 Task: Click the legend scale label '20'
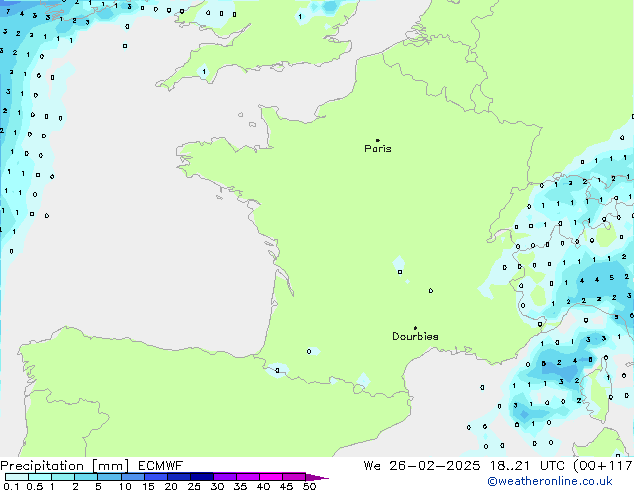click(x=171, y=486)
